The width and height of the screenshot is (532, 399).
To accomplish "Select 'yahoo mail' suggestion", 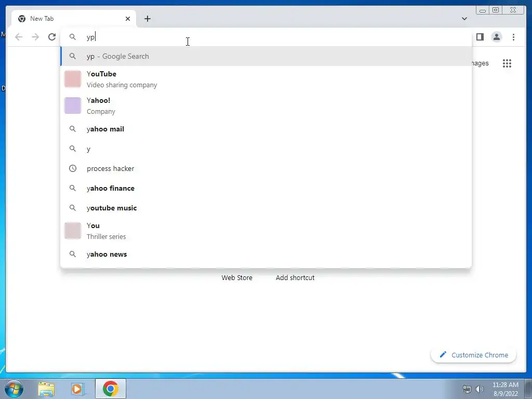I will 266,129.
